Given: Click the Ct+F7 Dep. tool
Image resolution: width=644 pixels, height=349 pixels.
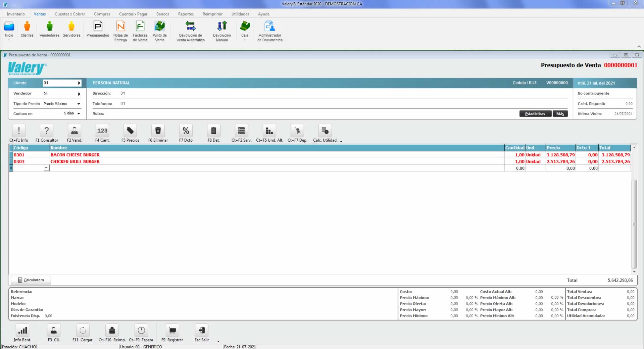Looking at the screenshot, I should pyautogui.click(x=297, y=133).
